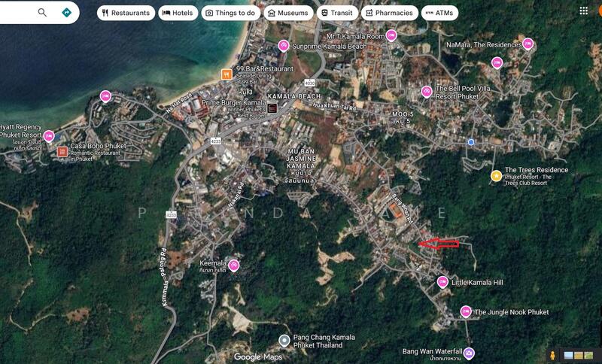Show ATMs on the map
This screenshot has width=602, height=364.
(439, 13)
